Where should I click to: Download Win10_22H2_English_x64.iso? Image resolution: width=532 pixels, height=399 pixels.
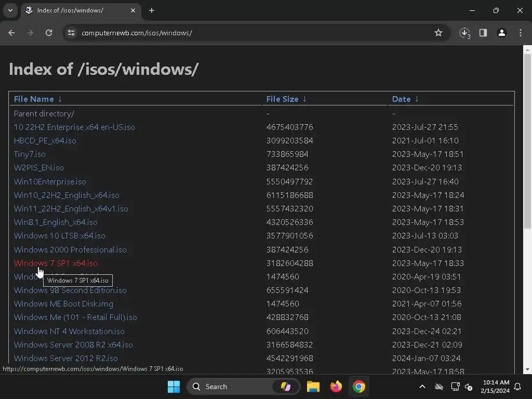click(66, 195)
